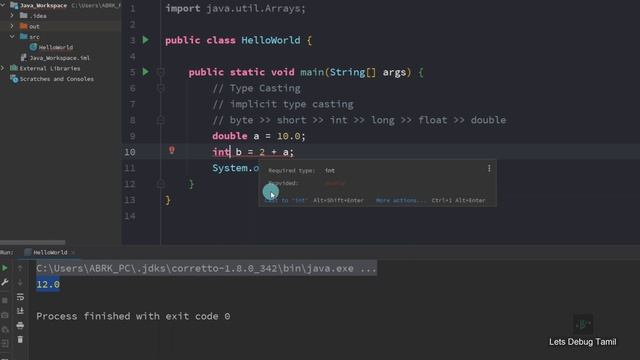
Task: Click the print icon in Run console
Action: [20, 325]
